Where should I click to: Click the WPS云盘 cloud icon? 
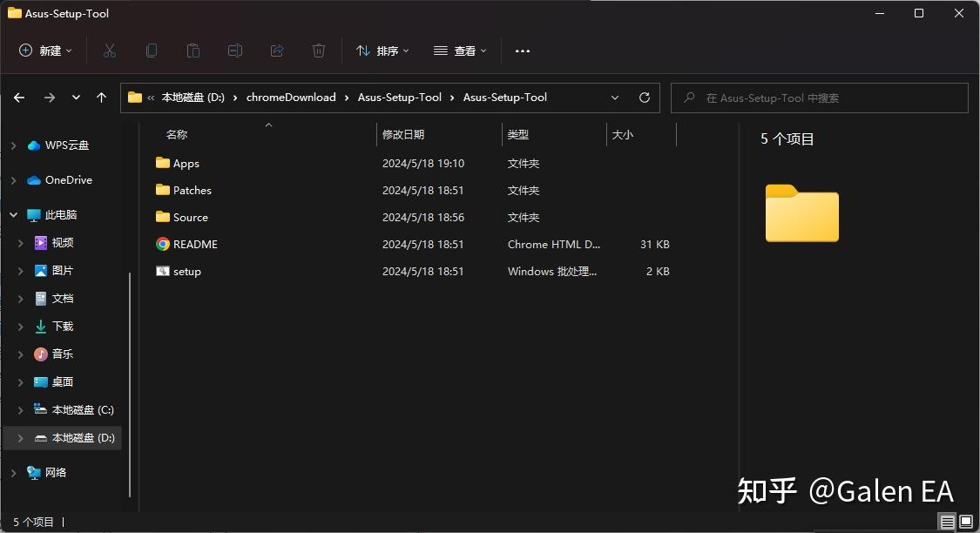click(x=34, y=145)
